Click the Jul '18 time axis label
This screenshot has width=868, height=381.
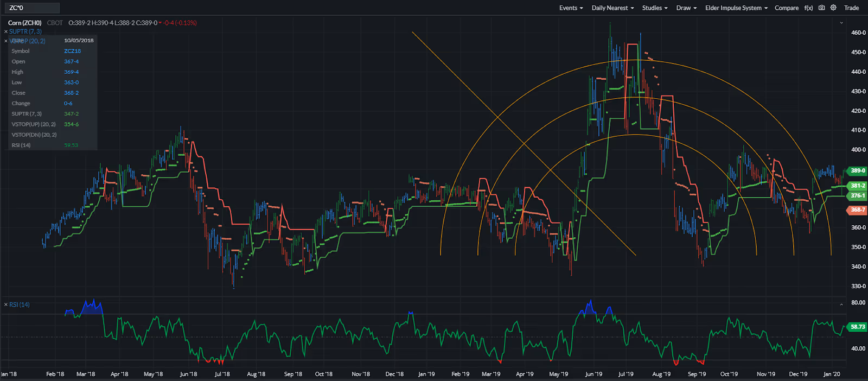pyautogui.click(x=222, y=374)
